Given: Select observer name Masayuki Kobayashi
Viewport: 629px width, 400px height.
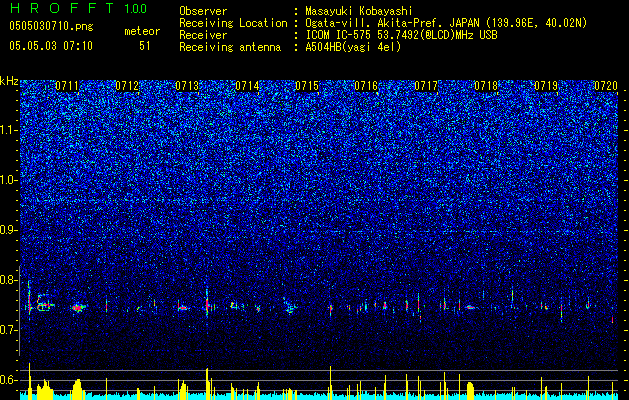Looking at the screenshot, I should tap(359, 11).
